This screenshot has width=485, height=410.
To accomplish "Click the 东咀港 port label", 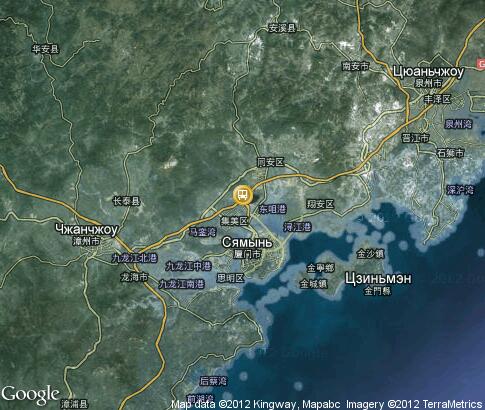I will tap(273, 209).
